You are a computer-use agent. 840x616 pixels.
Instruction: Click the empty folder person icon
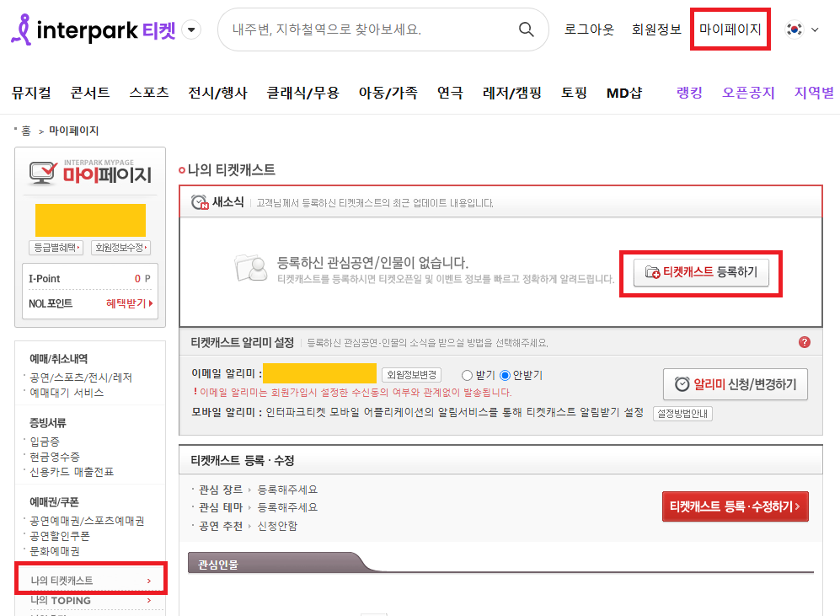pos(251,268)
